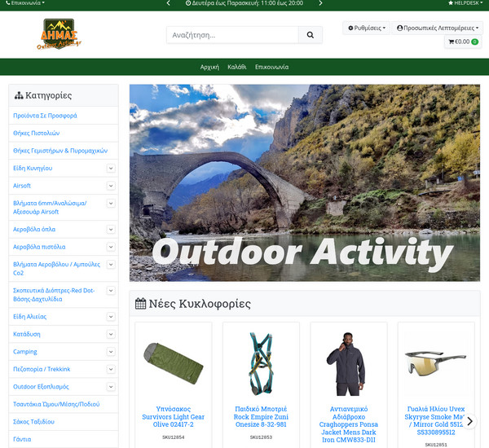Click SKU12854 text

174,437
